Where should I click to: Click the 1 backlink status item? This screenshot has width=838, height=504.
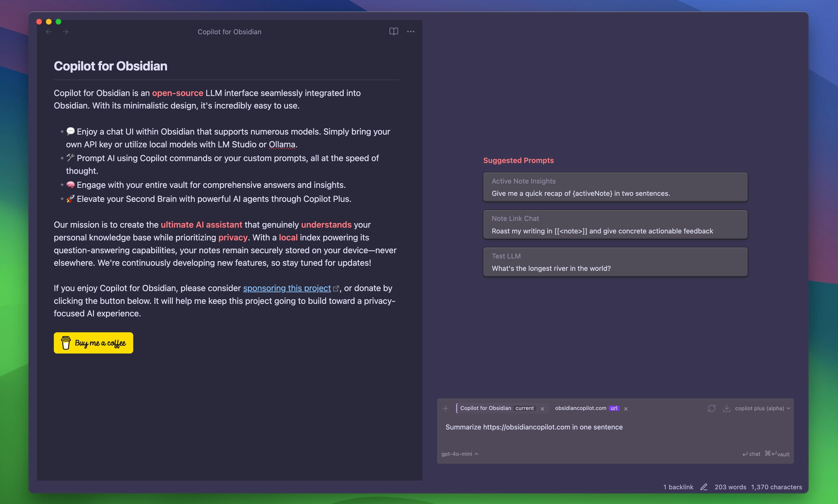(x=678, y=487)
